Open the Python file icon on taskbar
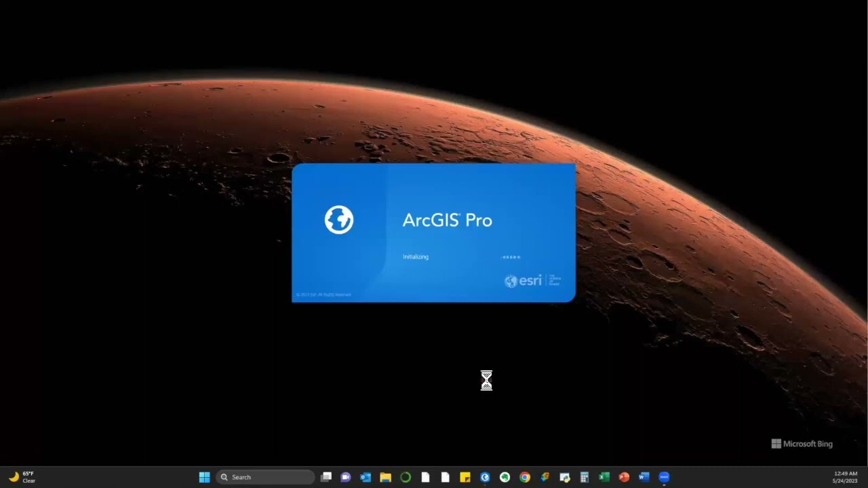Screen dimensions: 868x488 pos(565,477)
